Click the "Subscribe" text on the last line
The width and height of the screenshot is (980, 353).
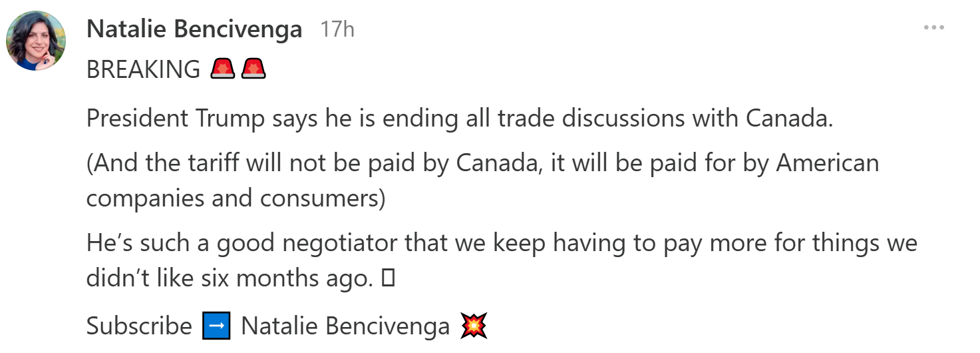pos(139,326)
